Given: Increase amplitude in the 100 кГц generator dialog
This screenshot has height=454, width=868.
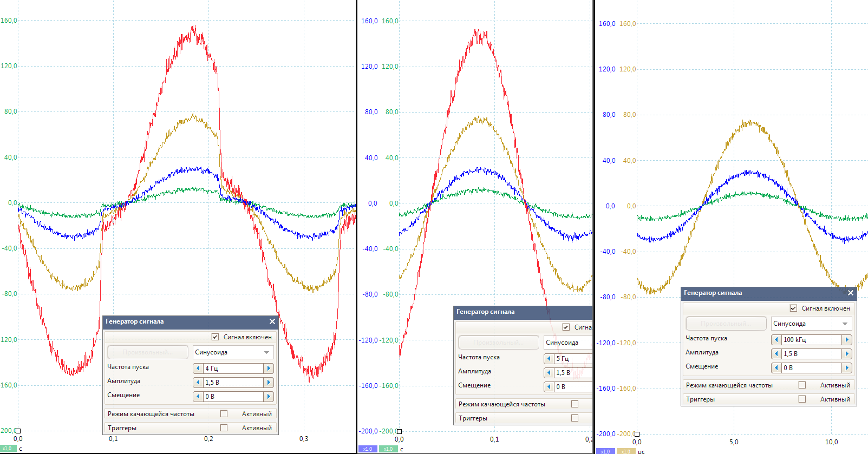Looking at the screenshot, I should (x=847, y=354).
